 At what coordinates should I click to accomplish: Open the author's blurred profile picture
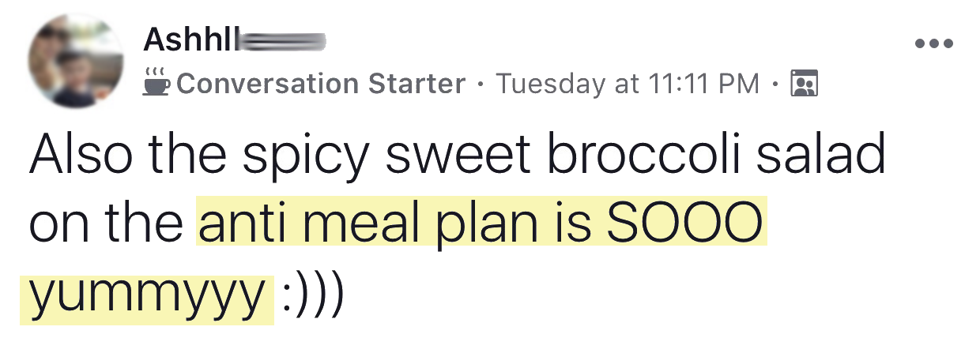coord(76,61)
